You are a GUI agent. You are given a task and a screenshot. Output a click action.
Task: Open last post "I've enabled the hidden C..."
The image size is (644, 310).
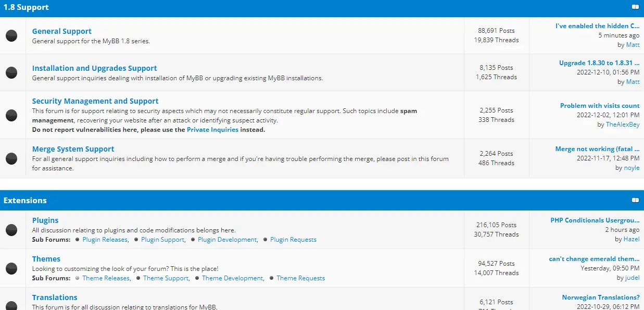coord(598,26)
